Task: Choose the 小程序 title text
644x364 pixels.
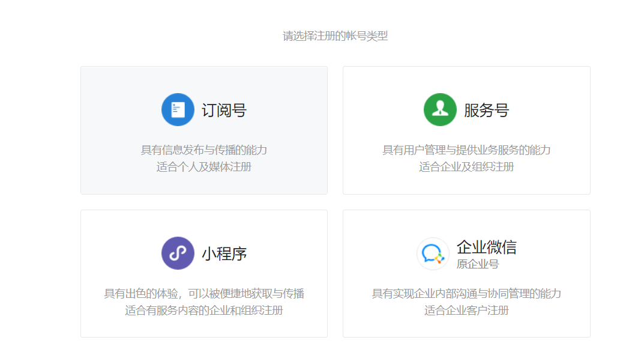Action: [x=224, y=253]
